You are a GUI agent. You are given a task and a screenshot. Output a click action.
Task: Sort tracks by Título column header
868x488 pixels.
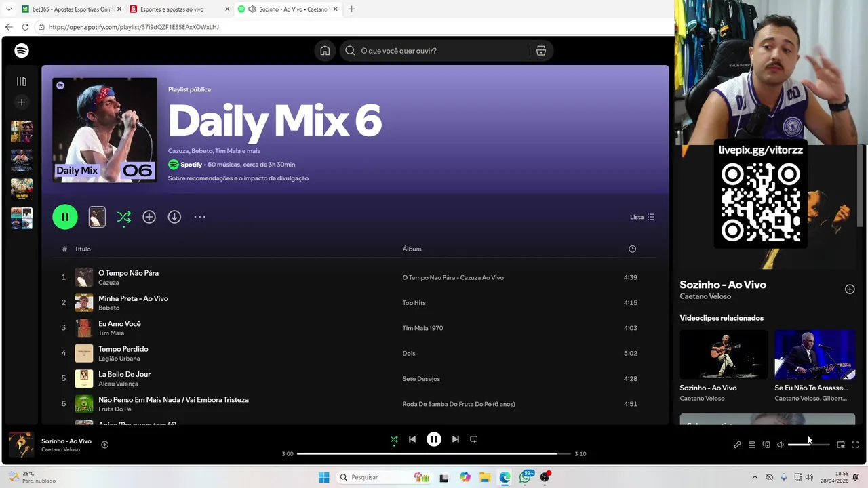click(x=83, y=249)
